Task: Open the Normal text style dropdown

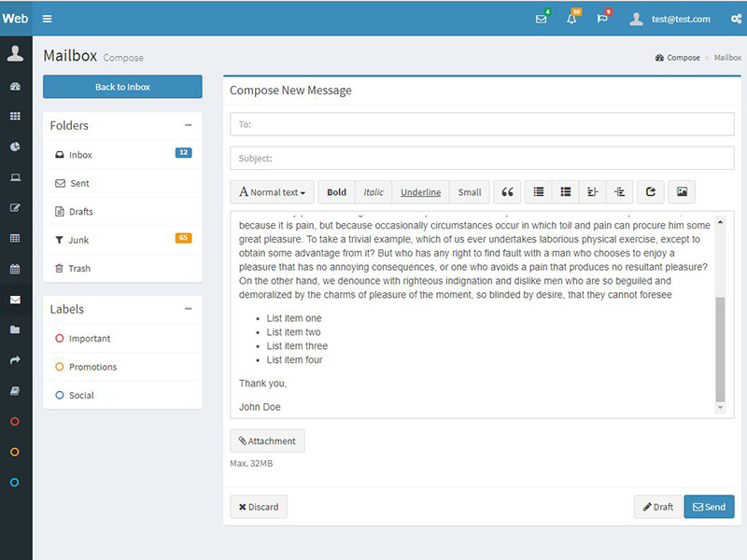Action: coord(273,192)
